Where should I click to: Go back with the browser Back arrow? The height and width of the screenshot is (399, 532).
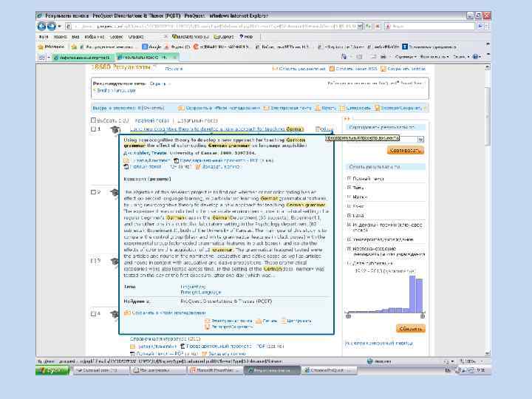point(42,26)
